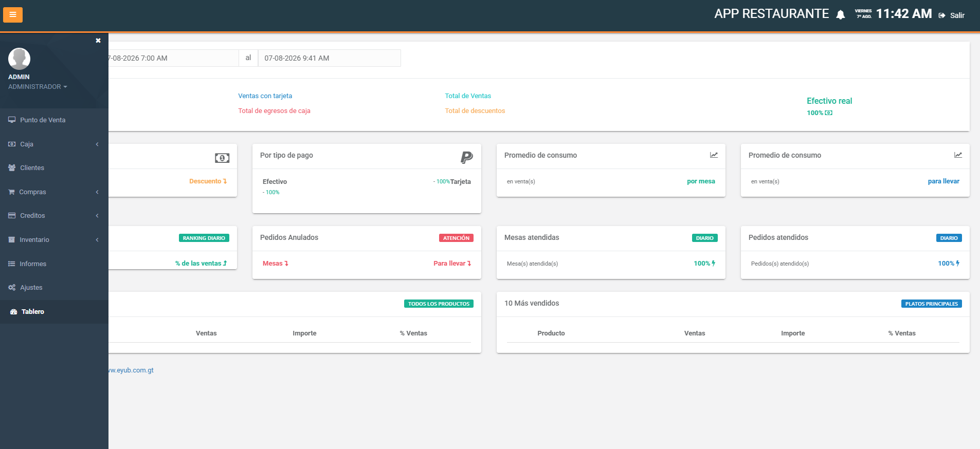The height and width of the screenshot is (449, 980).
Task: Click the money icon beside Efectivo real 100%
Action: tap(829, 113)
